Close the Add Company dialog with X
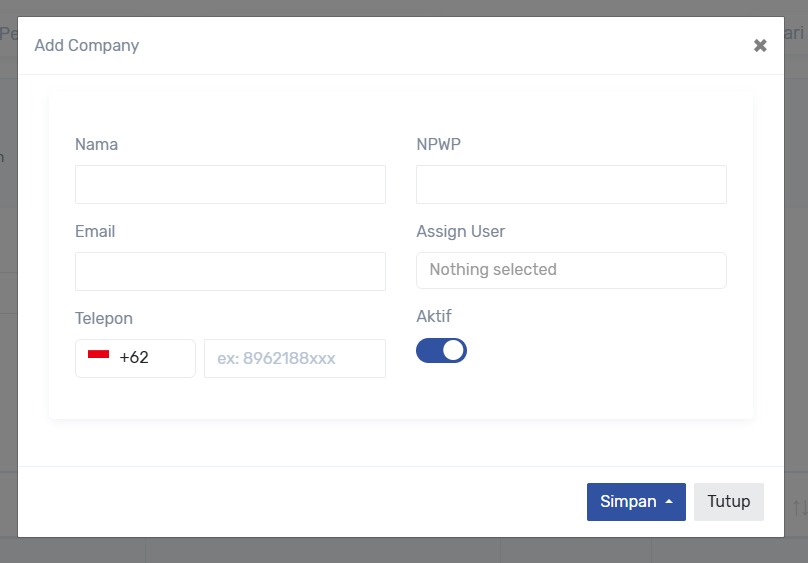The width and height of the screenshot is (808, 563). pyautogui.click(x=760, y=46)
